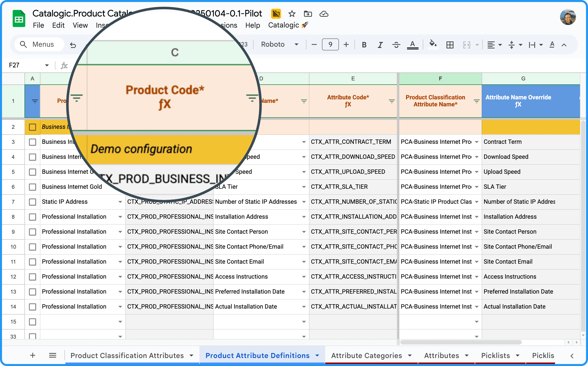
Task: Increase the font size with plus
Action: (x=346, y=45)
